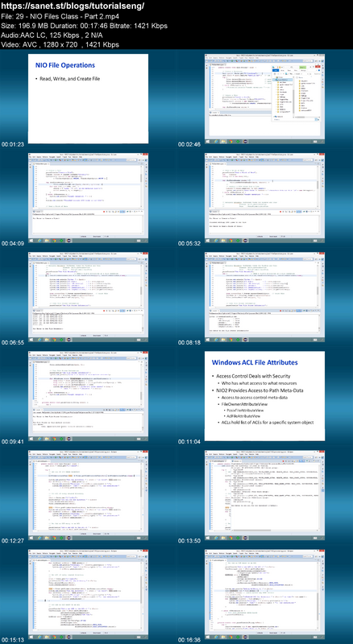Open the frame thumbnail at 00:05:32

point(264,198)
